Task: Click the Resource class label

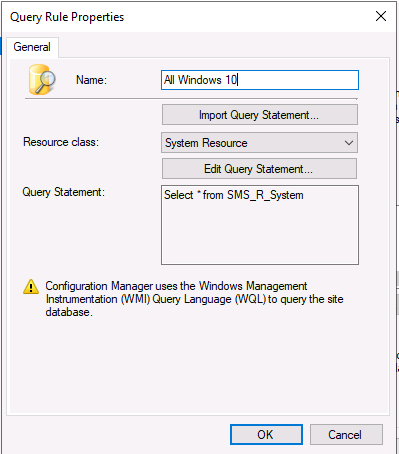Action: click(x=61, y=142)
